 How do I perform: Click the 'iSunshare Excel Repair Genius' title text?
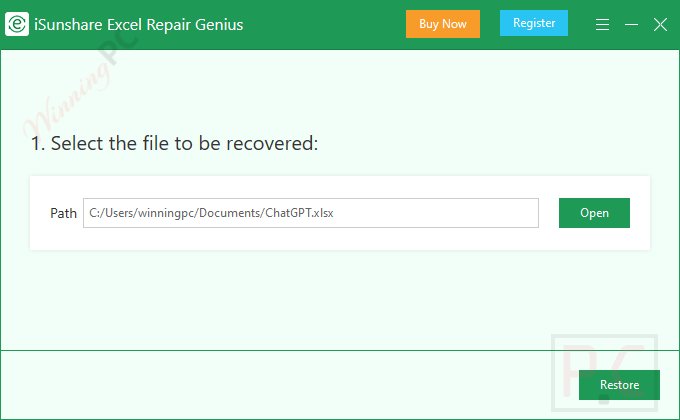139,25
